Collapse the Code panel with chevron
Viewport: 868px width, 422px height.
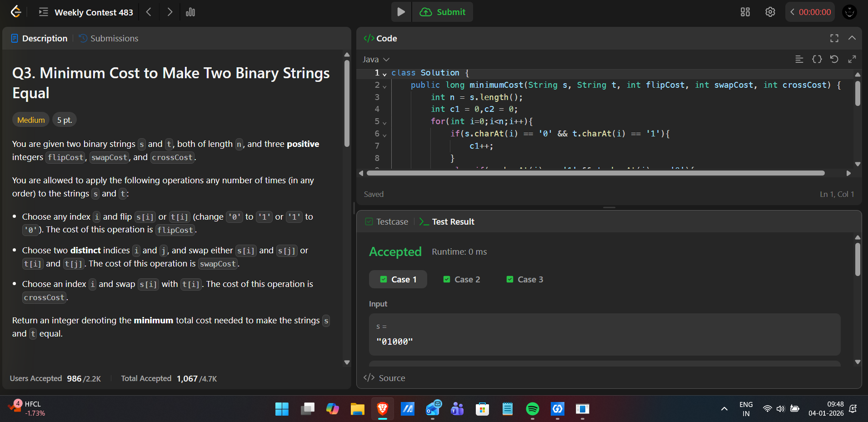click(852, 38)
